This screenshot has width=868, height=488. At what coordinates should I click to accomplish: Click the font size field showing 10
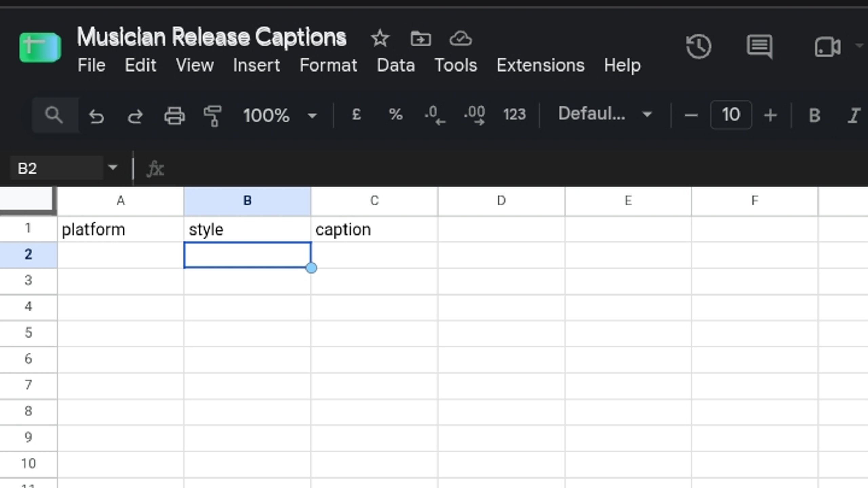click(731, 115)
